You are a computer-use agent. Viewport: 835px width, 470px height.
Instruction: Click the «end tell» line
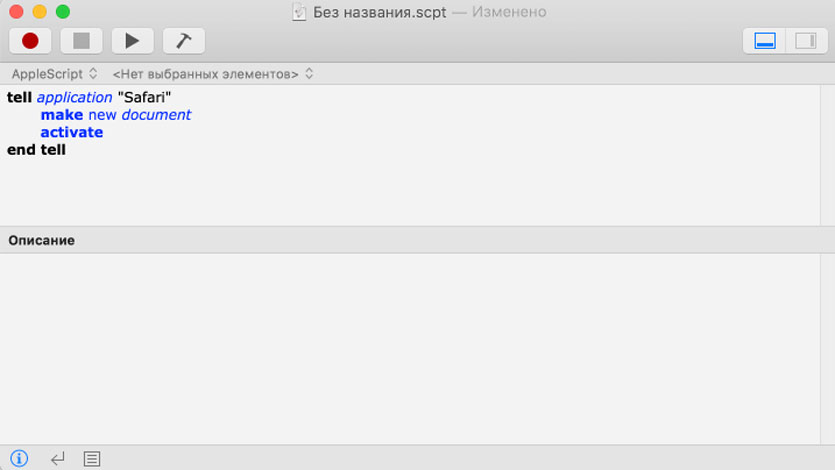point(36,150)
